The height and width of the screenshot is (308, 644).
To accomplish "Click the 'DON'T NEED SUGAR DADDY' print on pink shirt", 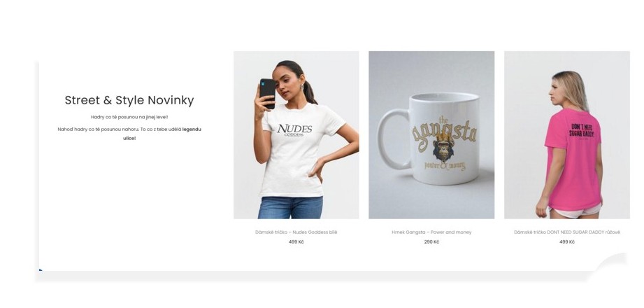I will pyautogui.click(x=582, y=131).
